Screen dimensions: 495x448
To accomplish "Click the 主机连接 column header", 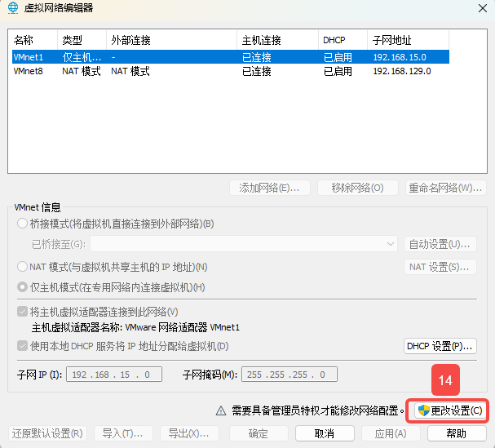I will [278, 40].
